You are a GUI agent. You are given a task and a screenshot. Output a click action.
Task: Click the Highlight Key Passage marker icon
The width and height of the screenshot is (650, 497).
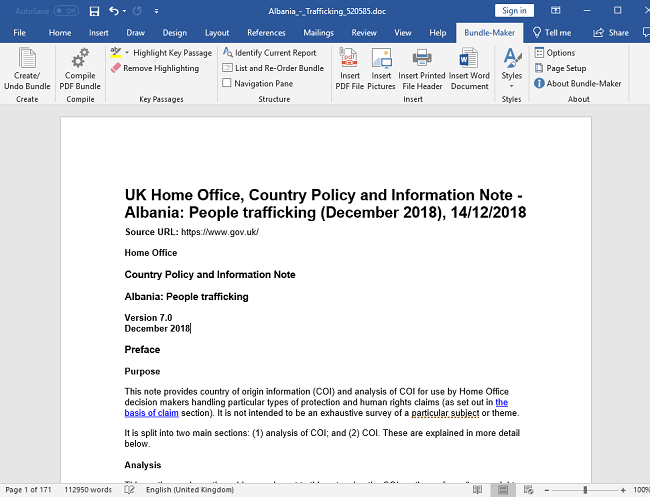[116, 53]
